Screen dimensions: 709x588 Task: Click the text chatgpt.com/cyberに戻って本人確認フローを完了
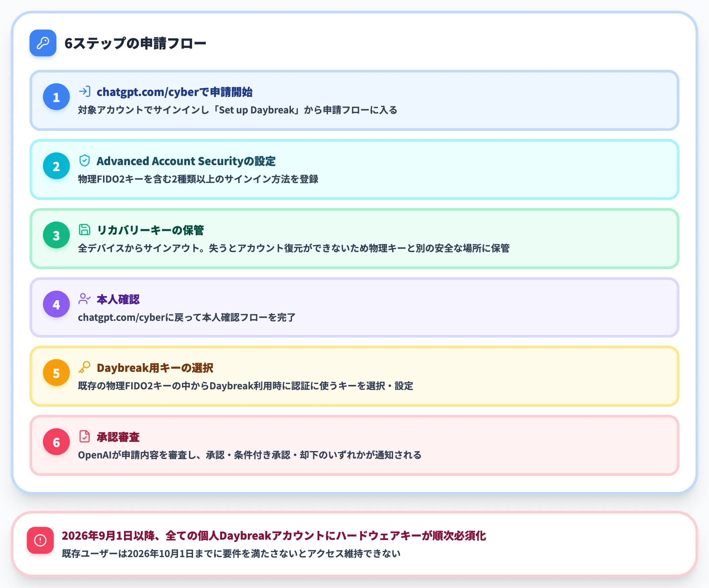(x=187, y=317)
